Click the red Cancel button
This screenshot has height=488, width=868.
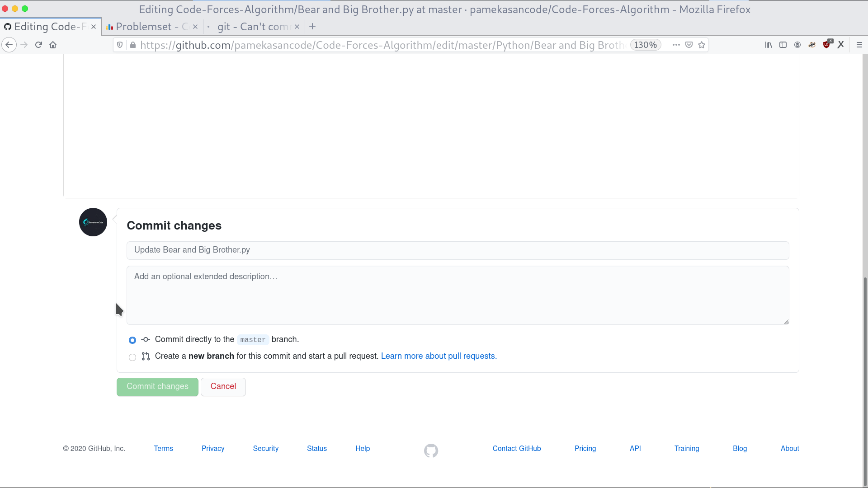(x=223, y=387)
